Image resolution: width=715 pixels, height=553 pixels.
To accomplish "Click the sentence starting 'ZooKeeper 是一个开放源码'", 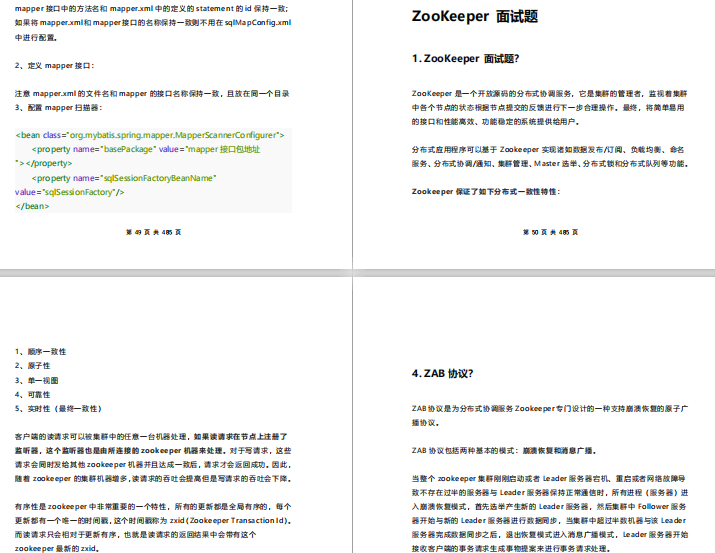I will tap(549, 93).
